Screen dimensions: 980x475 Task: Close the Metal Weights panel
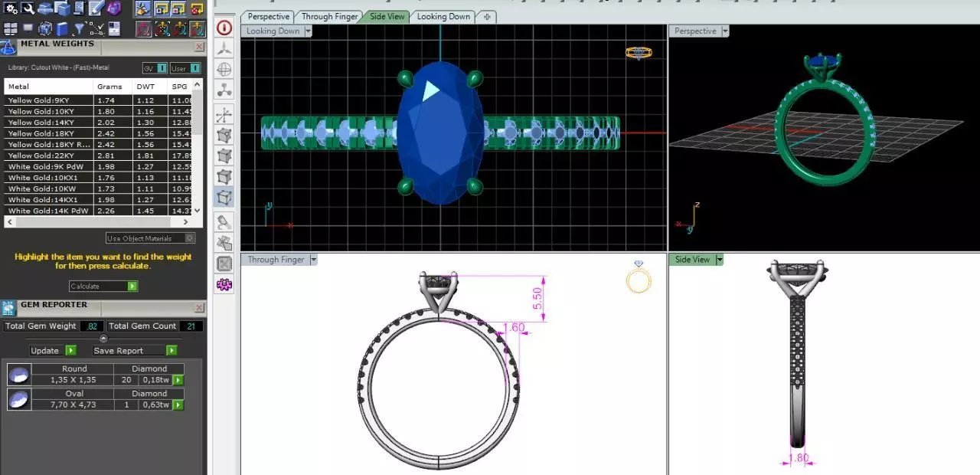pyautogui.click(x=199, y=47)
